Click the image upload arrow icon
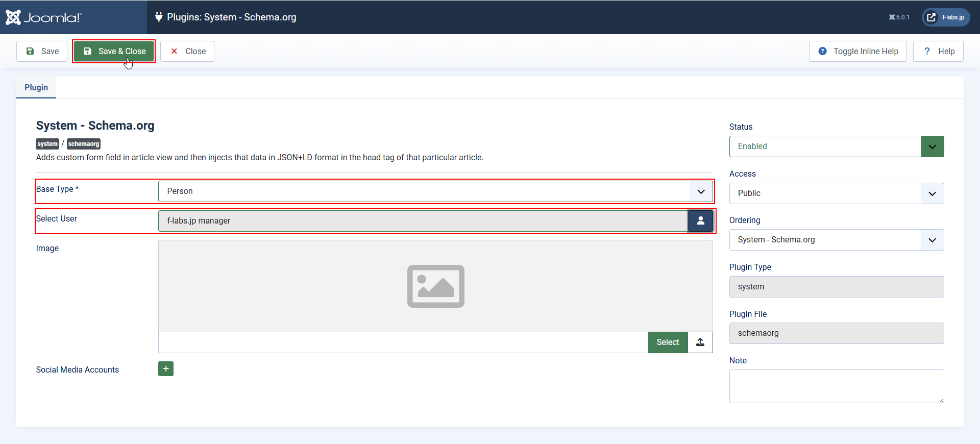This screenshot has width=980, height=444. coord(700,342)
